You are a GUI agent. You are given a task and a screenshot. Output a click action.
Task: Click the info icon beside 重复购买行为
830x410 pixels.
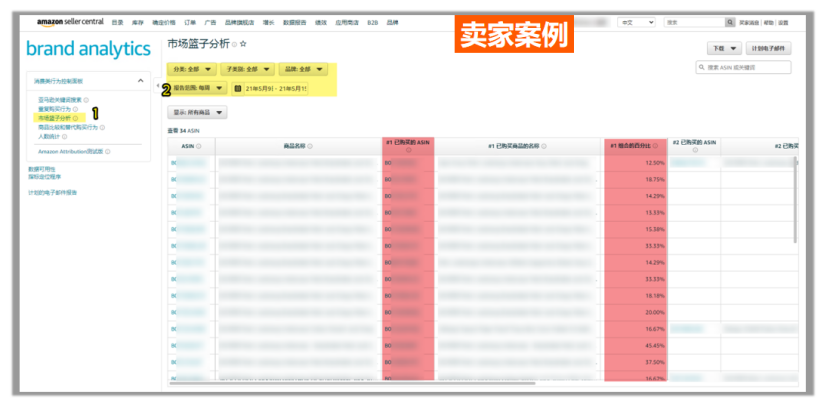pos(76,109)
